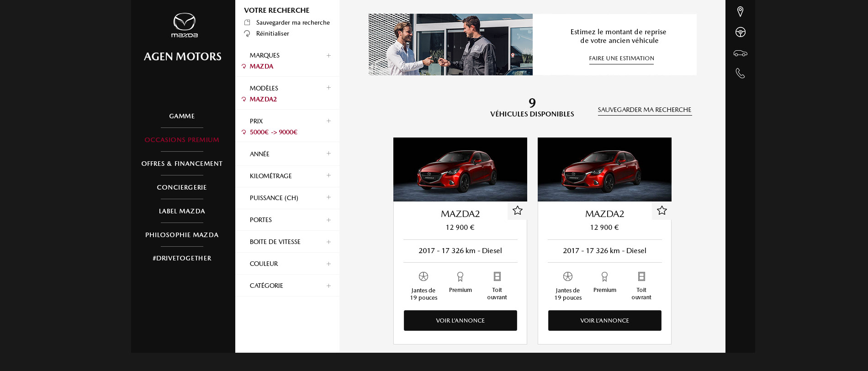Image resolution: width=868 pixels, height=371 pixels.
Task: Open #DRIVETOGETHER menu item
Action: [x=182, y=258]
